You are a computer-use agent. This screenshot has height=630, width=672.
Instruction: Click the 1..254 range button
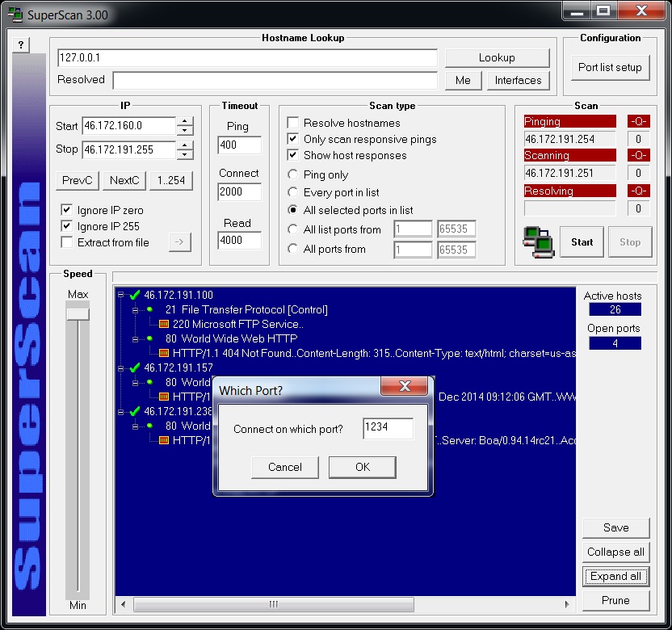click(x=171, y=180)
